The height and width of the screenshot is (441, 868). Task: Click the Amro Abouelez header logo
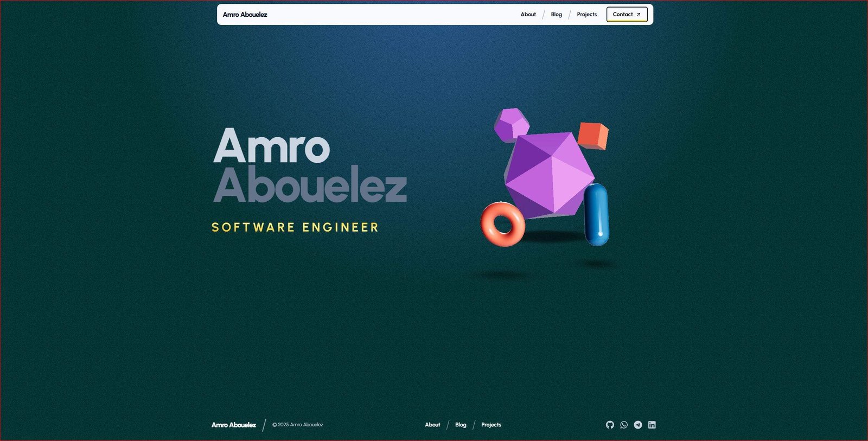(x=245, y=15)
